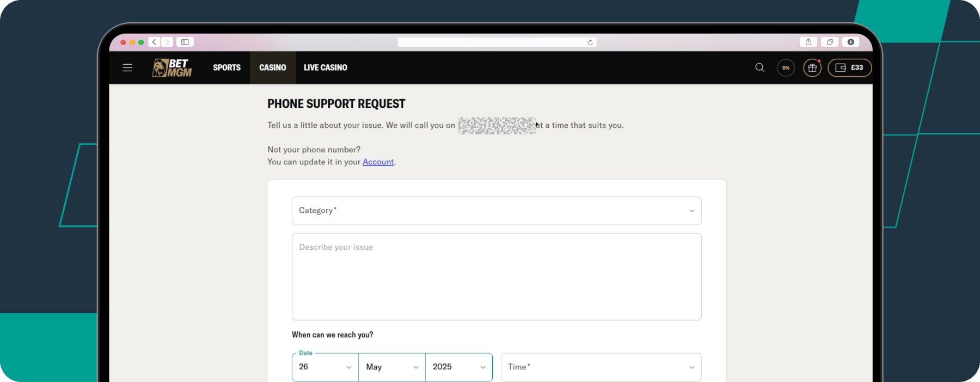Open the day dropdown showing 26

click(325, 367)
